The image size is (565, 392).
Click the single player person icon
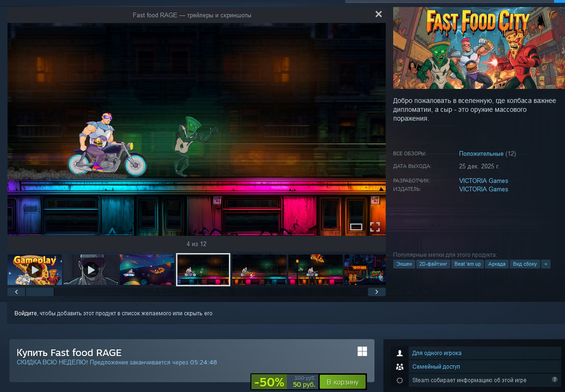[x=400, y=353]
